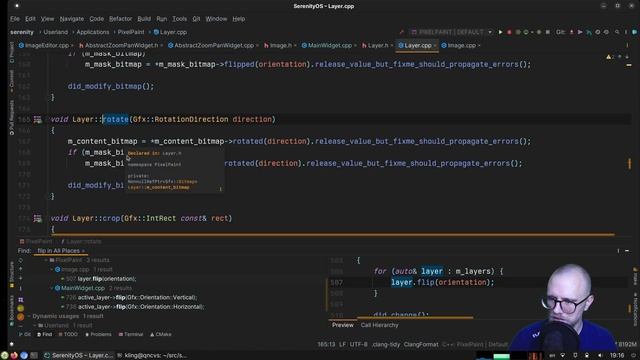Click did_modify_bitmap() call on line 162

coord(111,87)
